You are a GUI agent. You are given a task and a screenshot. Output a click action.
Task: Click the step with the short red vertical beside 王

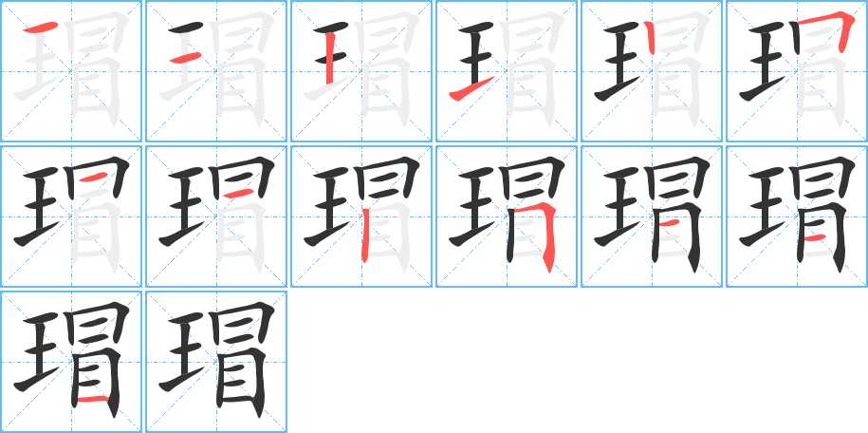pos(652,71)
